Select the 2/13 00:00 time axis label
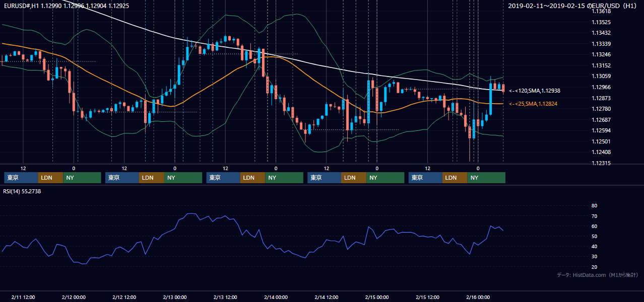This screenshot has height=302, width=644. (x=175, y=297)
